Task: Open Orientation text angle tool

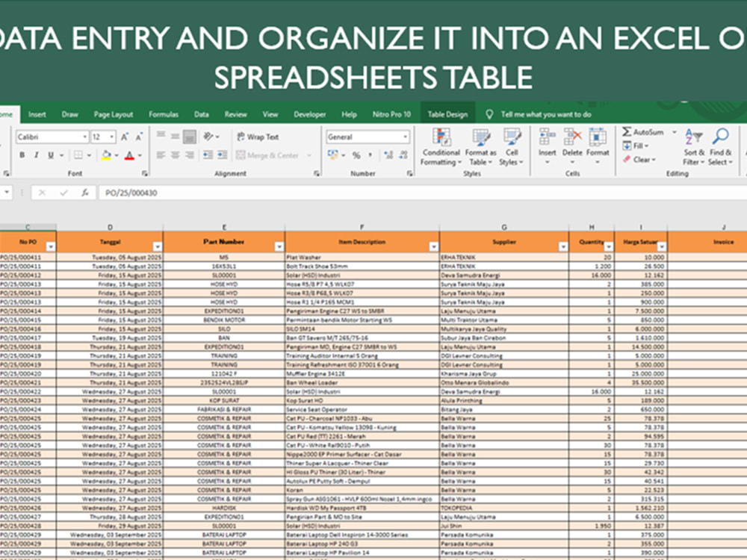Action: coord(208,137)
